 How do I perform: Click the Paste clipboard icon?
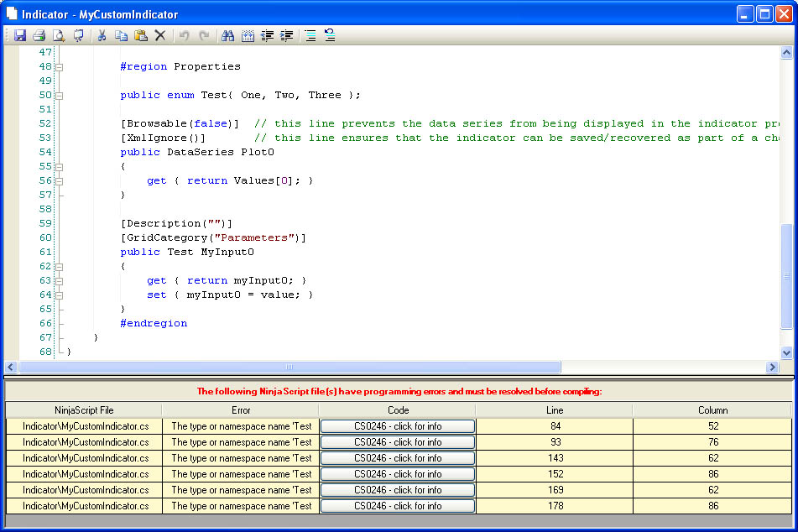[x=140, y=36]
